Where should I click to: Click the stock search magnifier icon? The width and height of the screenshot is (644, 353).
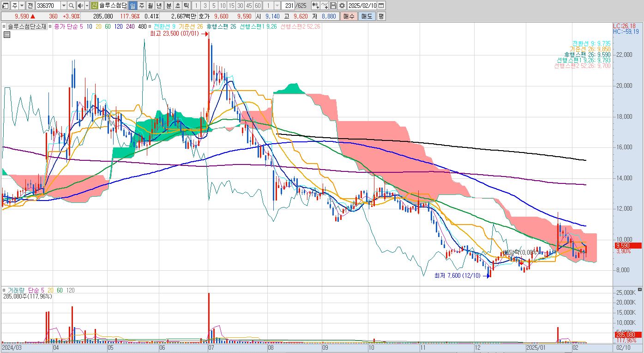pyautogui.click(x=72, y=6)
